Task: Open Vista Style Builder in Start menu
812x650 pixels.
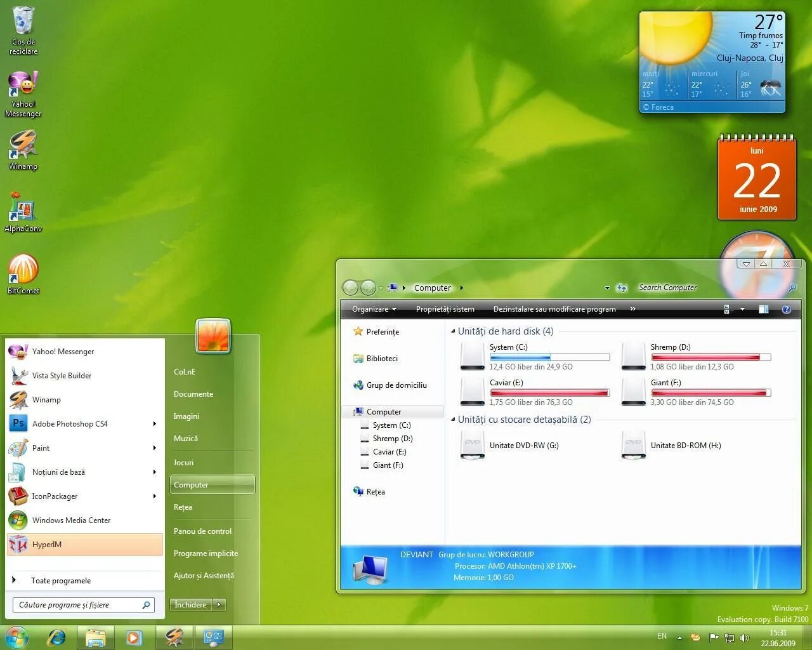Action: (85, 376)
